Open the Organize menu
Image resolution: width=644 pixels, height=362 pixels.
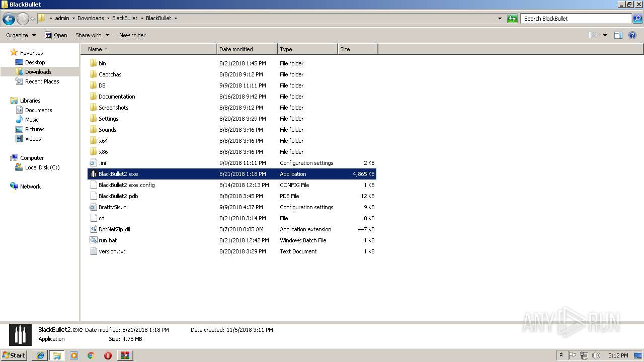pyautogui.click(x=21, y=35)
